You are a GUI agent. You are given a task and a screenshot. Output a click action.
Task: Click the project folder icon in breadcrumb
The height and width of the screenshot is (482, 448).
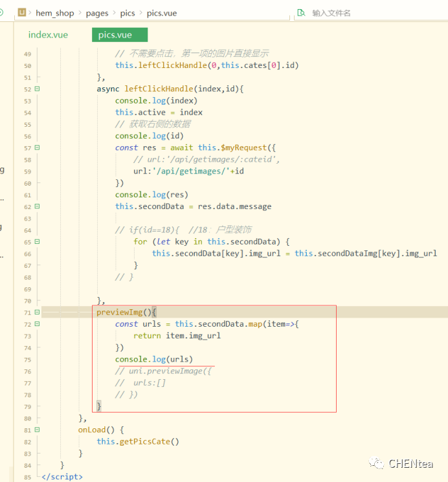coord(22,12)
